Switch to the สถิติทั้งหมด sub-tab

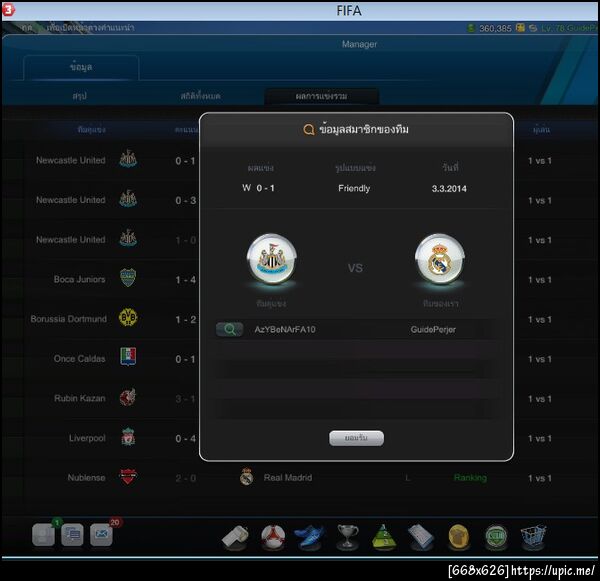tap(201, 96)
